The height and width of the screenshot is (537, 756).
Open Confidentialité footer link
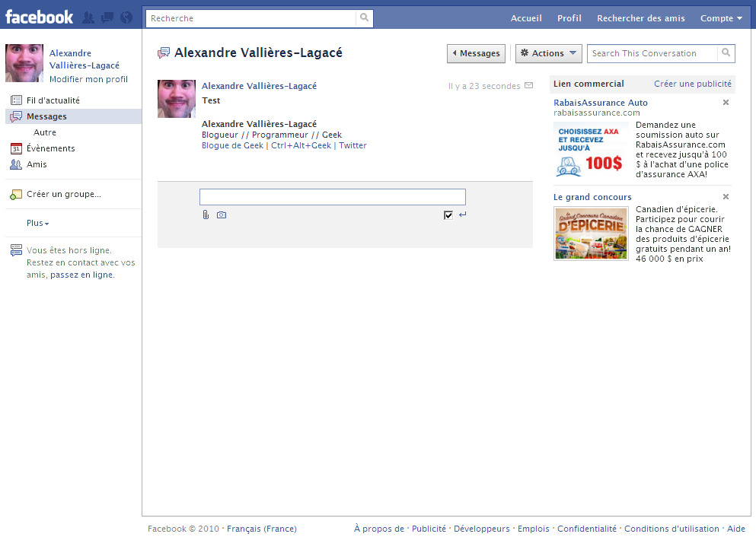coord(587,529)
